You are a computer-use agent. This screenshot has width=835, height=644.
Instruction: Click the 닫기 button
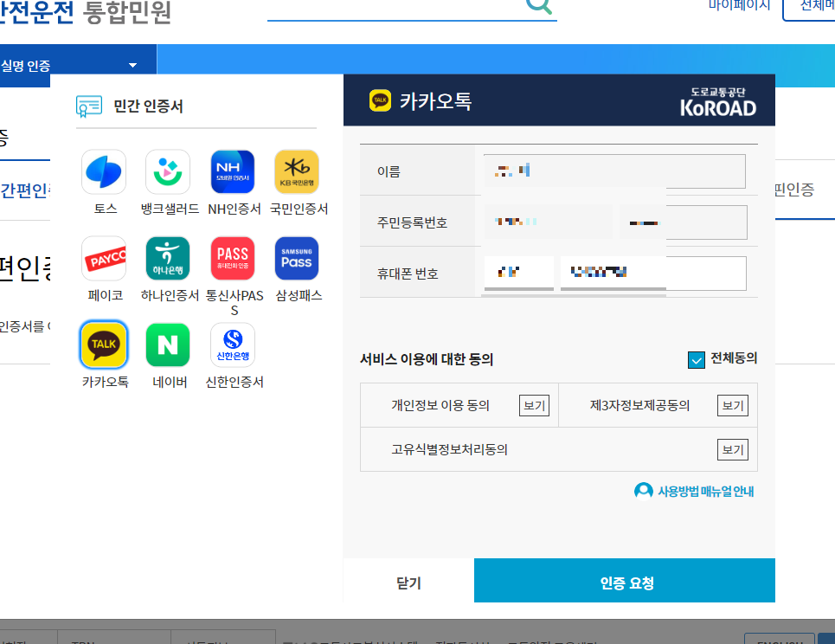click(x=409, y=581)
